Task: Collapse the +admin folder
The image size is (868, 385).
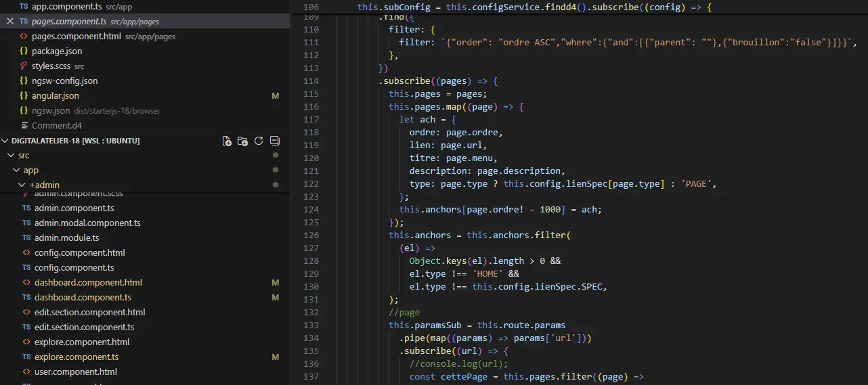Action: pos(22,185)
